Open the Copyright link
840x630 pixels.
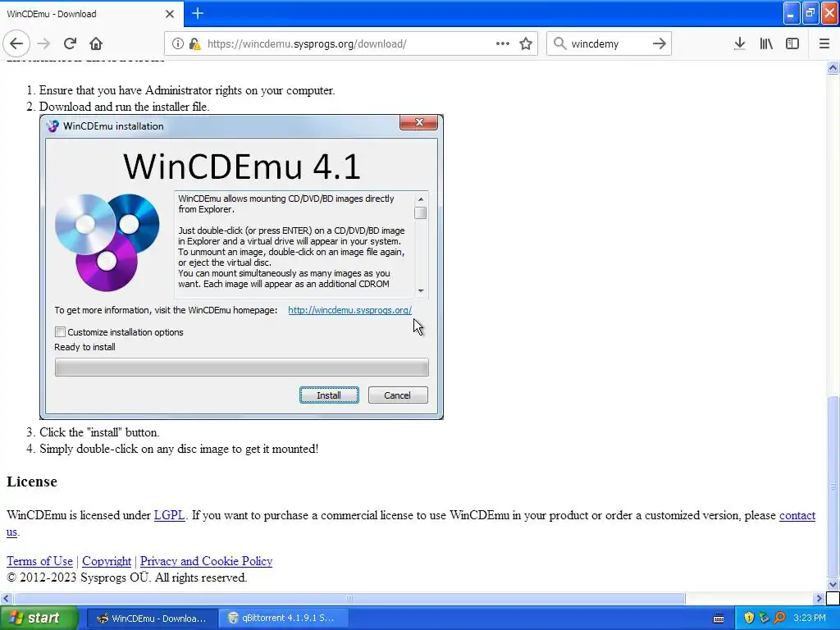[107, 561]
